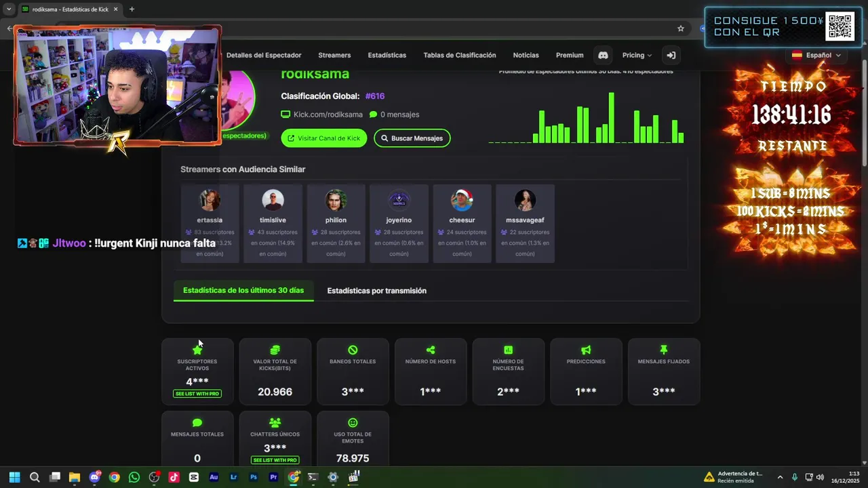
Task: Close the rodiksama Estadísticas de Kick tab
Action: [116, 9]
